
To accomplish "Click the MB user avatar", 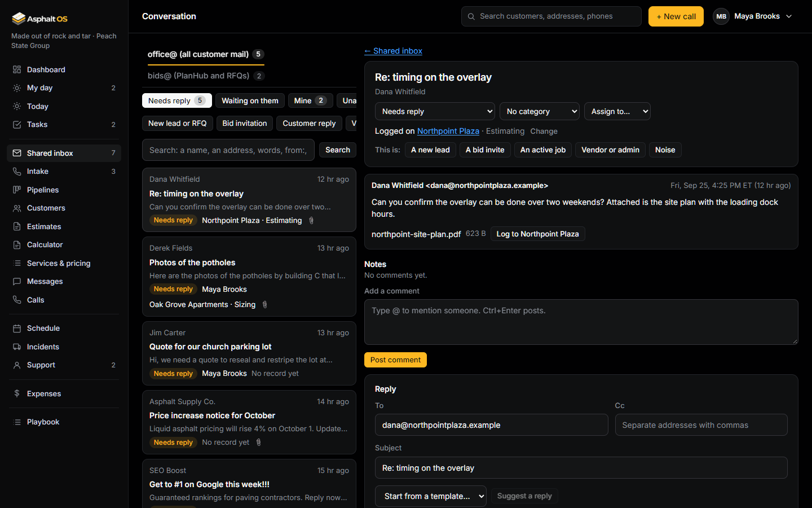I will [721, 16].
